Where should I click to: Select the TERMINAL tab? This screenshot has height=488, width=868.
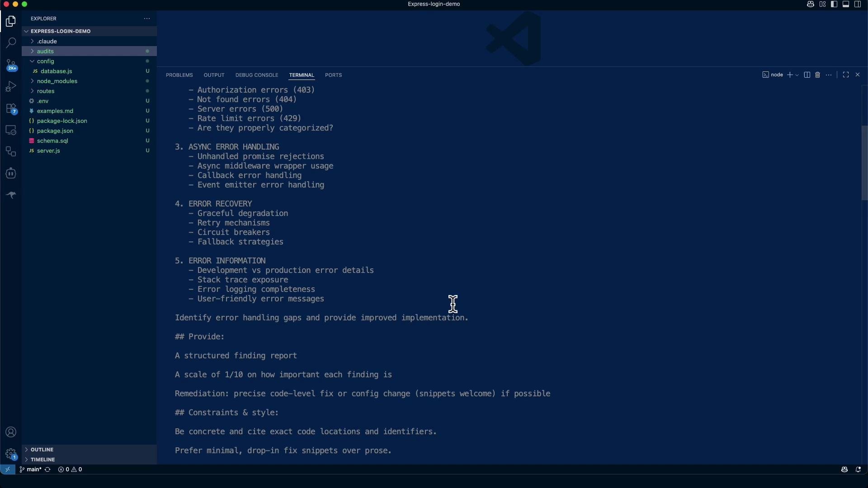(x=302, y=75)
